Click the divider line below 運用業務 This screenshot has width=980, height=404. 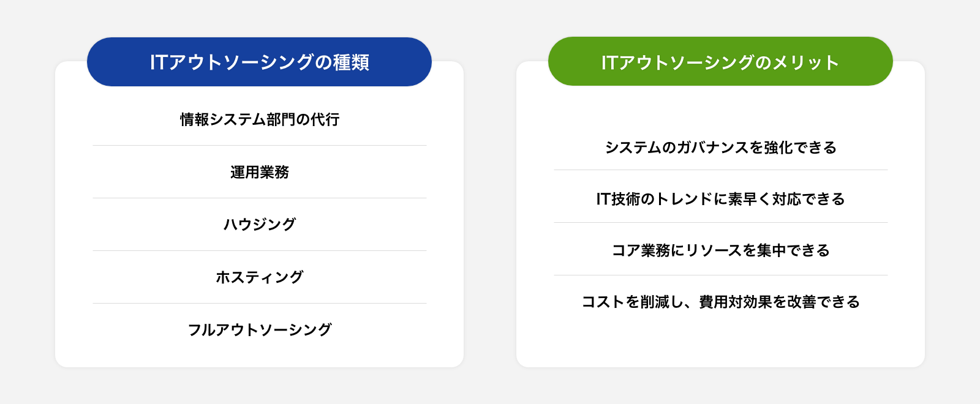[x=260, y=198]
